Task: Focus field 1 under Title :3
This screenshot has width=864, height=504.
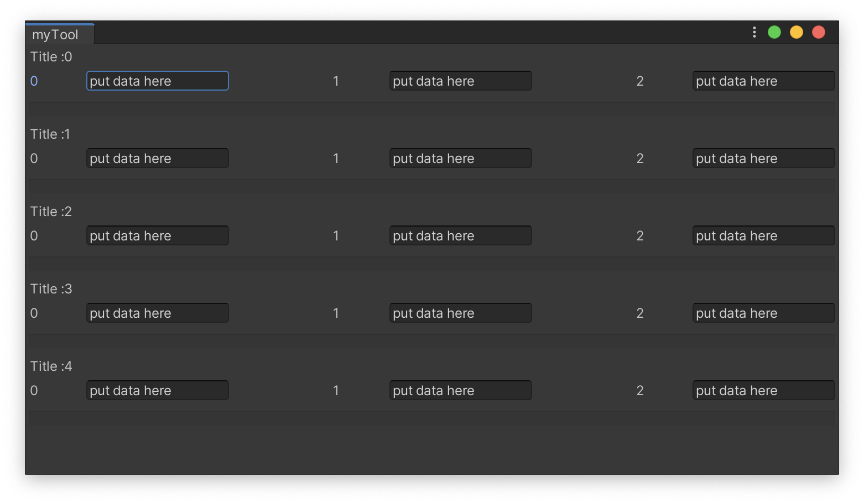Action: pos(461,313)
